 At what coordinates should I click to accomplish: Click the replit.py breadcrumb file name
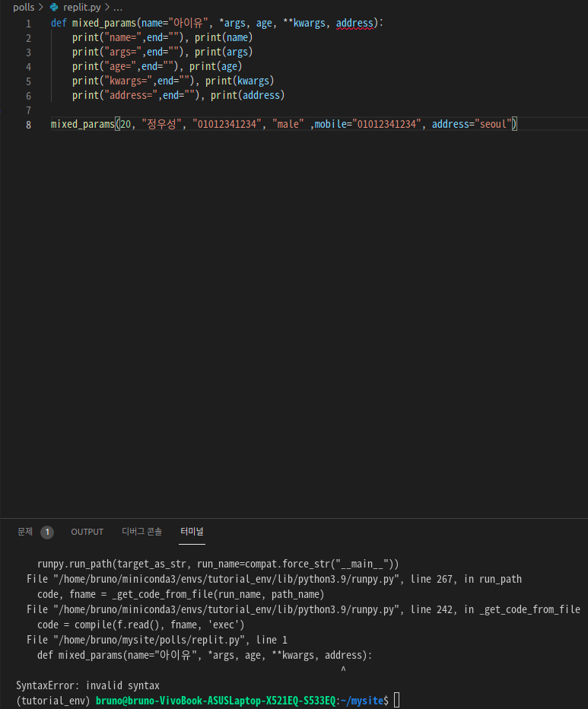(82, 8)
